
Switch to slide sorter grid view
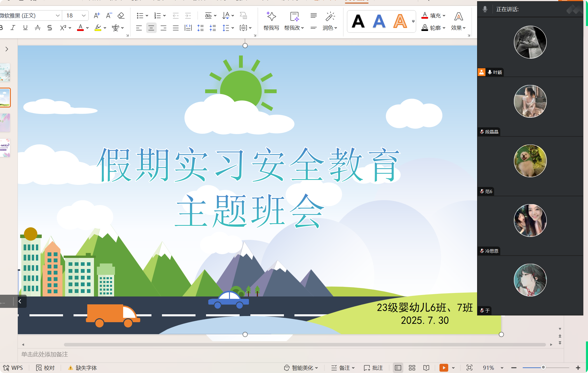click(x=412, y=368)
